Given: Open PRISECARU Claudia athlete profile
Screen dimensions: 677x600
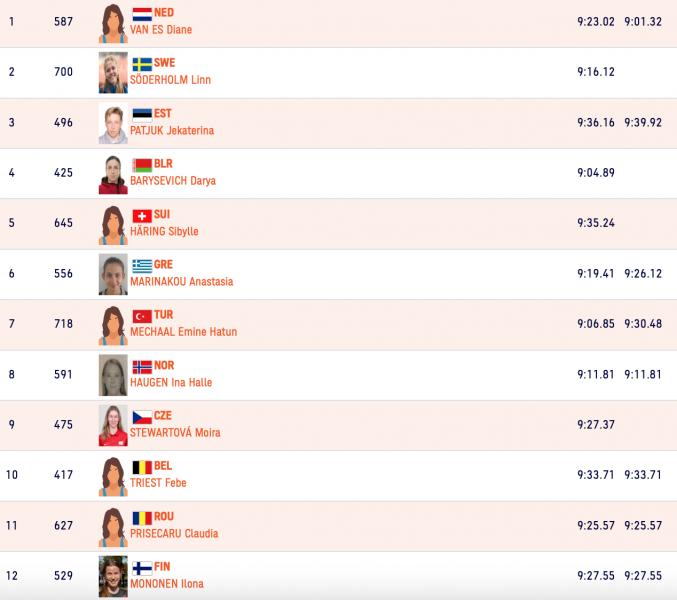Looking at the screenshot, I should point(174,534).
